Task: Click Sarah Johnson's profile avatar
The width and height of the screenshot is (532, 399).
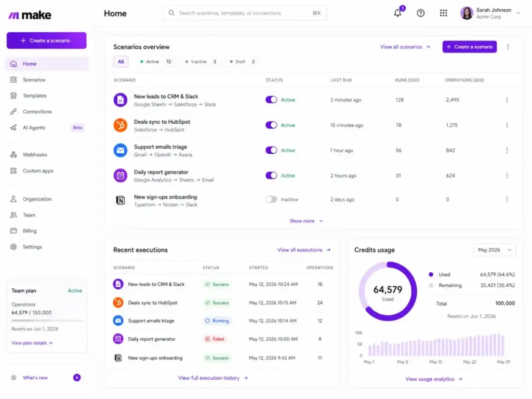Action: coord(467,13)
